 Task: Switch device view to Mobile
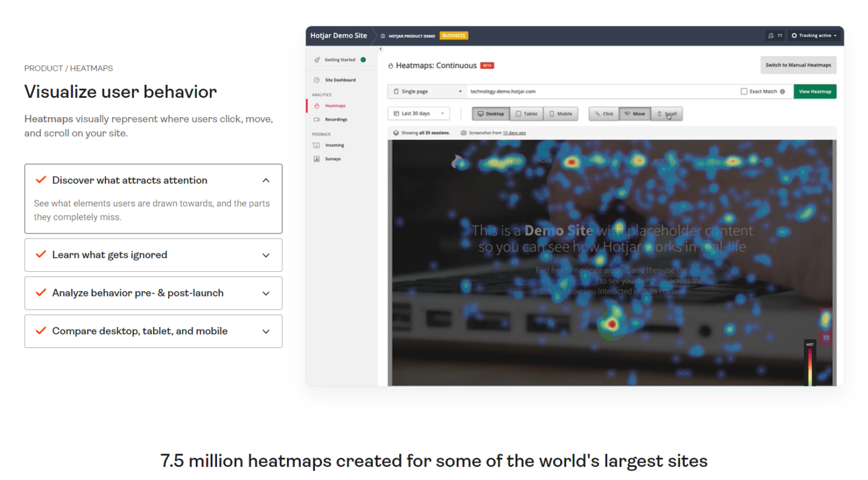click(x=560, y=114)
